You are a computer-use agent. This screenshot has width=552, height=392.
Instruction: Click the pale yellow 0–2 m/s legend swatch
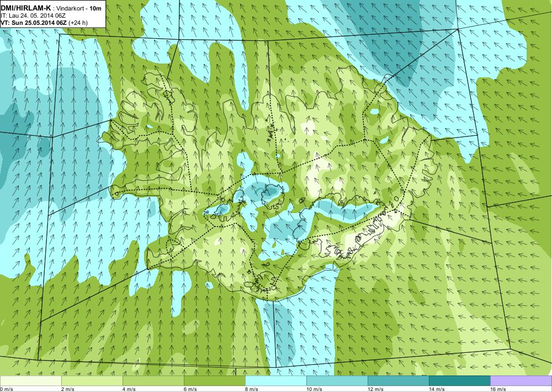tap(30, 381)
